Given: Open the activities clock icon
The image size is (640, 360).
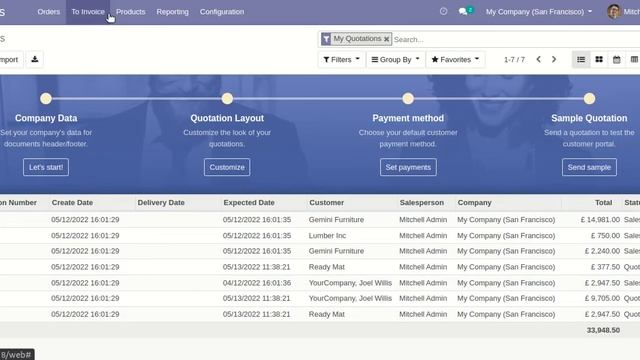Looking at the screenshot, I should tap(443, 11).
